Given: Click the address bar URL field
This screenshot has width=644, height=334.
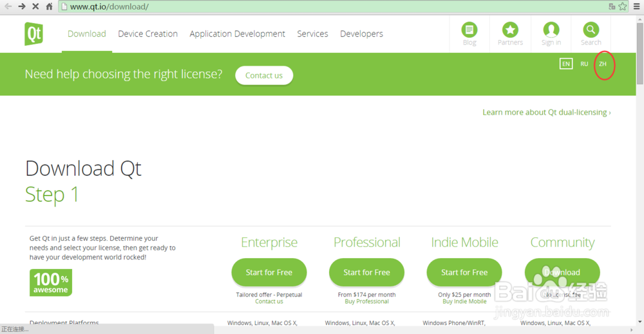Looking at the screenshot, I should pyautogui.click(x=337, y=6).
